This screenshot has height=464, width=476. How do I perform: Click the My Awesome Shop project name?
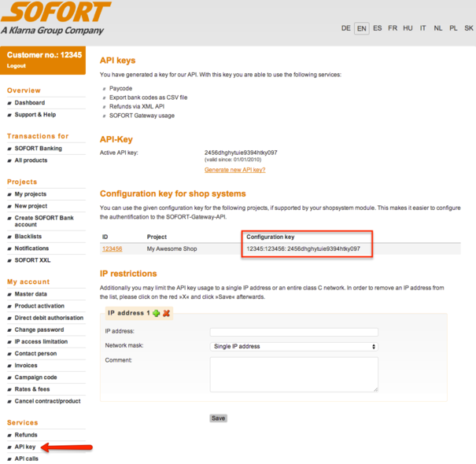tap(172, 249)
